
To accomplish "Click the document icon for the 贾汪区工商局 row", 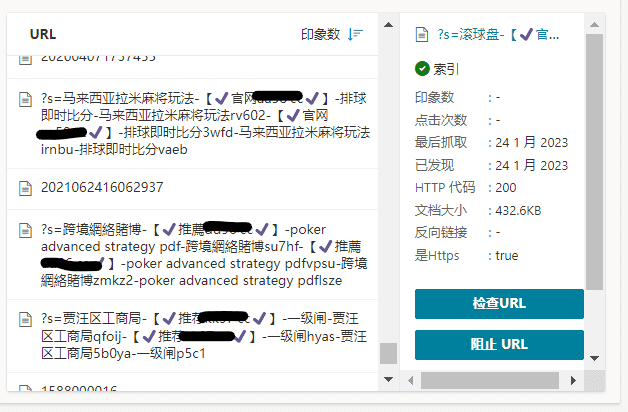I will [26, 320].
